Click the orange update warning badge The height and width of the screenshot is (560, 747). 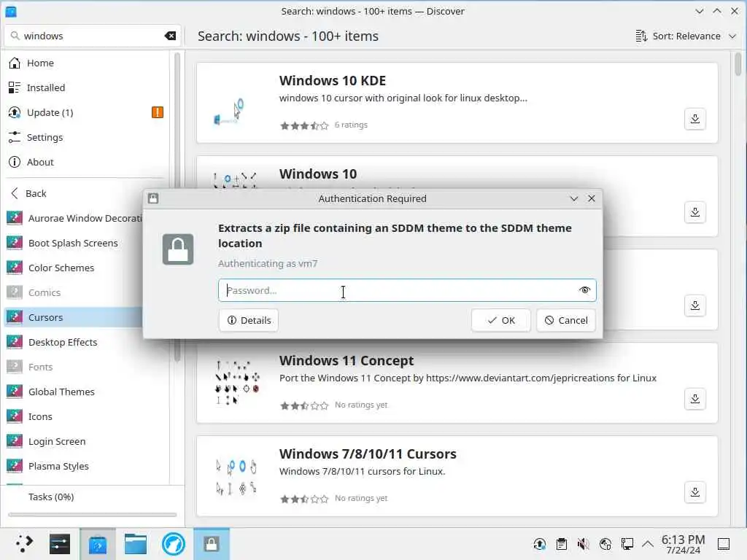[x=158, y=112]
